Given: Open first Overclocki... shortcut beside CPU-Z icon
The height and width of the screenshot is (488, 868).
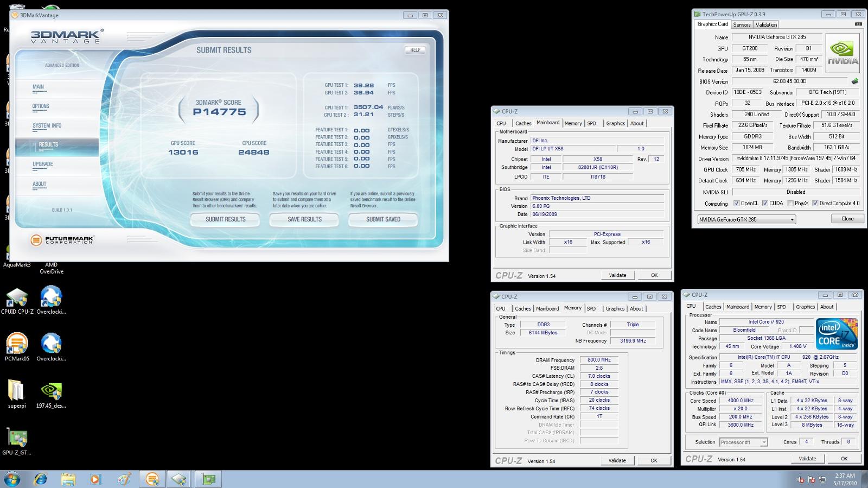Looking at the screenshot, I should (x=51, y=301).
